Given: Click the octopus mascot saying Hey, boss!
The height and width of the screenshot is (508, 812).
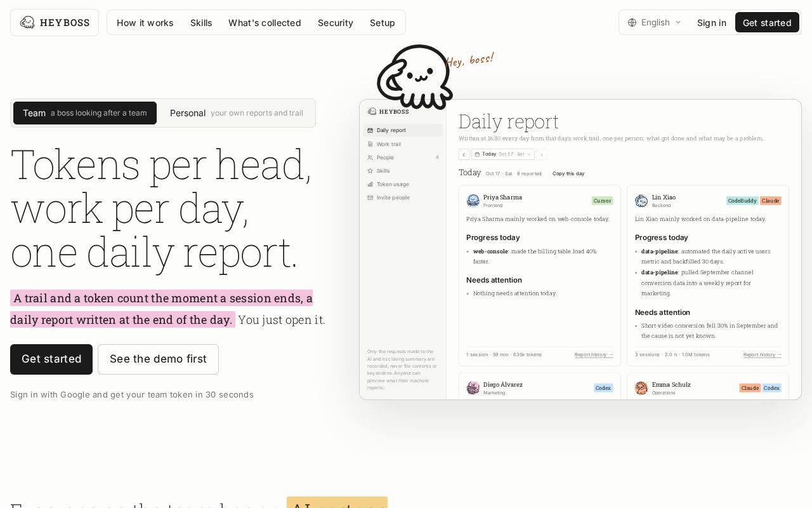Looking at the screenshot, I should pos(415,76).
